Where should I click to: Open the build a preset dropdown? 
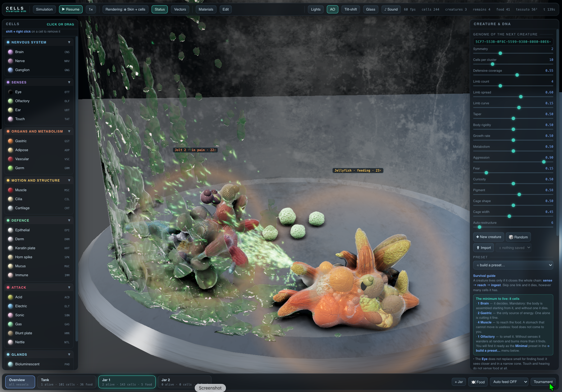(513, 265)
